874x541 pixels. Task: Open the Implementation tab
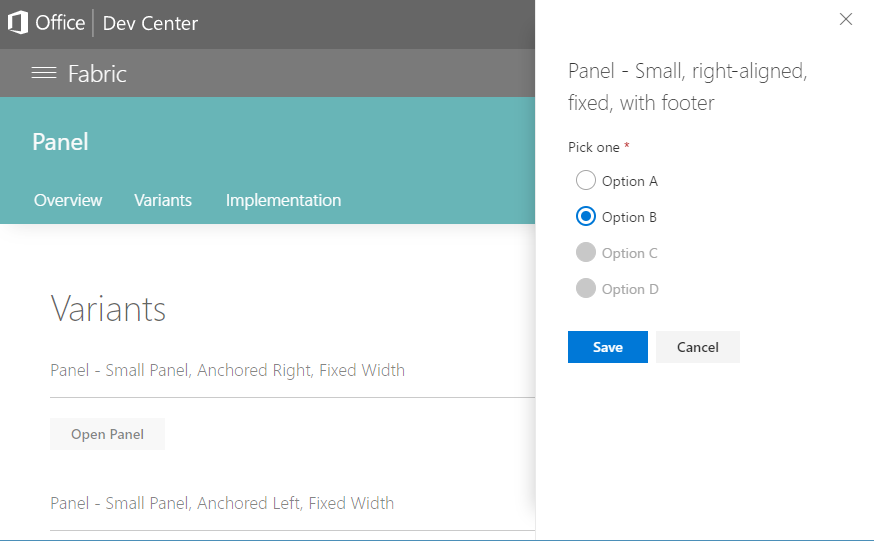click(x=283, y=200)
